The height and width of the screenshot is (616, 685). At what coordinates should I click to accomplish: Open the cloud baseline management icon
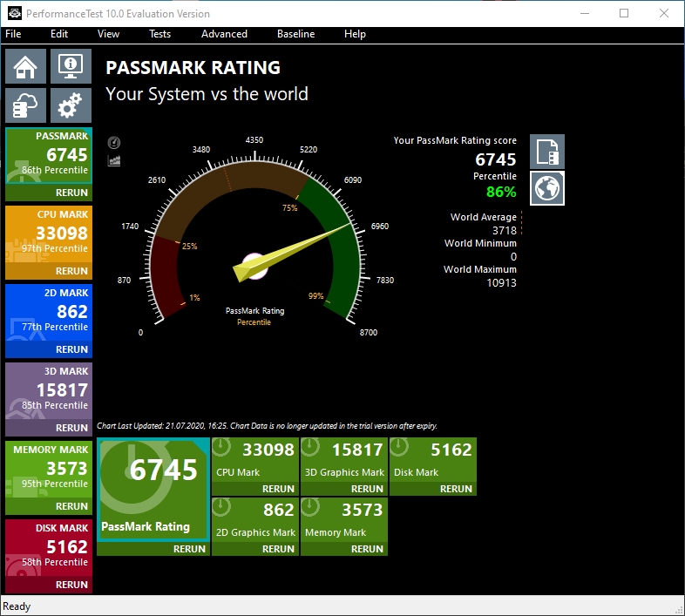(x=25, y=105)
